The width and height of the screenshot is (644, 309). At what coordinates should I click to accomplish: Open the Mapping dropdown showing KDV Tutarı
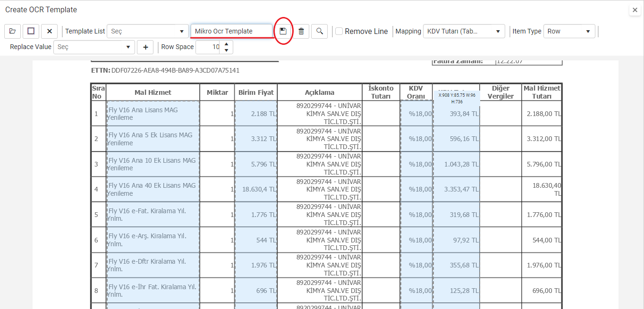point(464,31)
